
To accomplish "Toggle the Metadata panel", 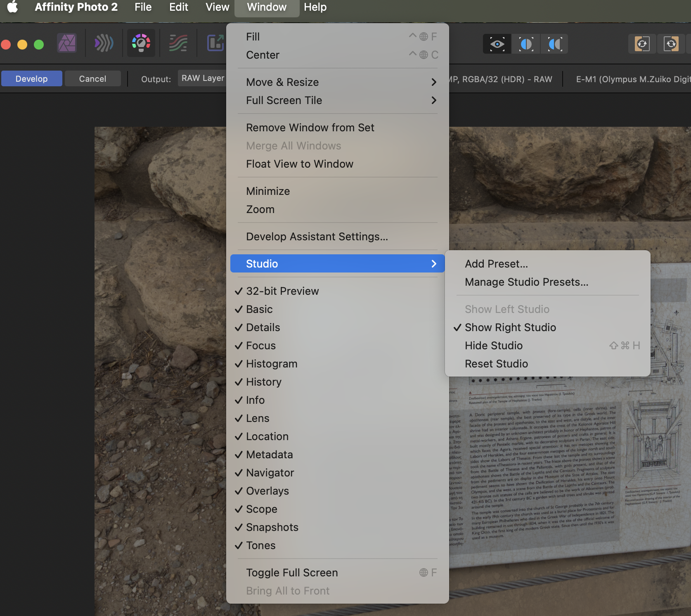I will (x=337, y=455).
